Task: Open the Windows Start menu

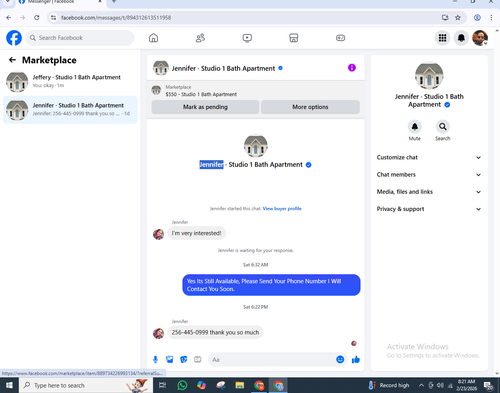Action: [x=9, y=385]
